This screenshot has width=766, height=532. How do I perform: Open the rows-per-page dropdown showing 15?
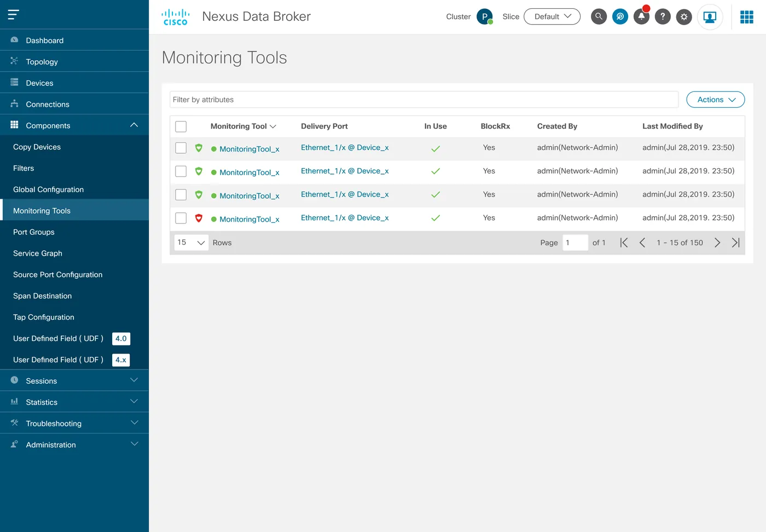pyautogui.click(x=191, y=242)
